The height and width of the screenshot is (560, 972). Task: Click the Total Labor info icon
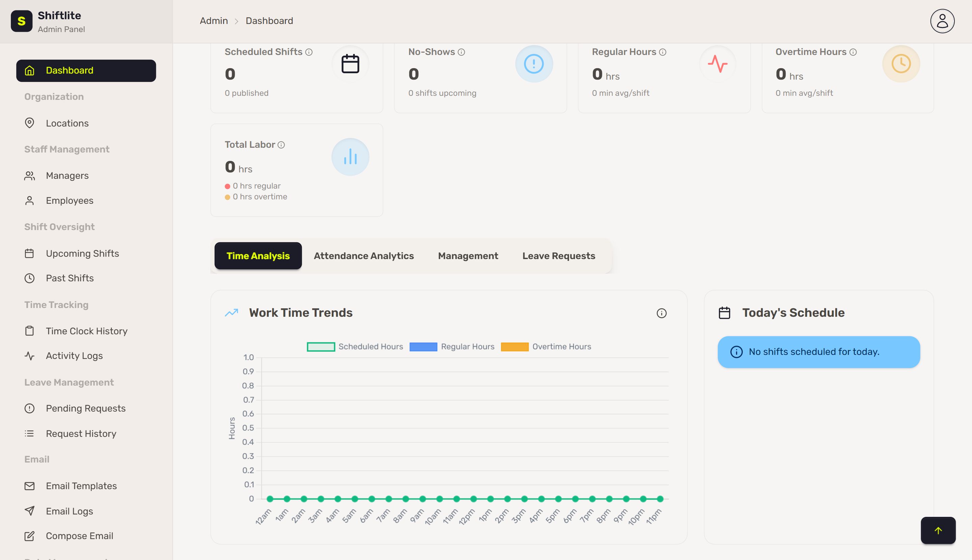(281, 145)
